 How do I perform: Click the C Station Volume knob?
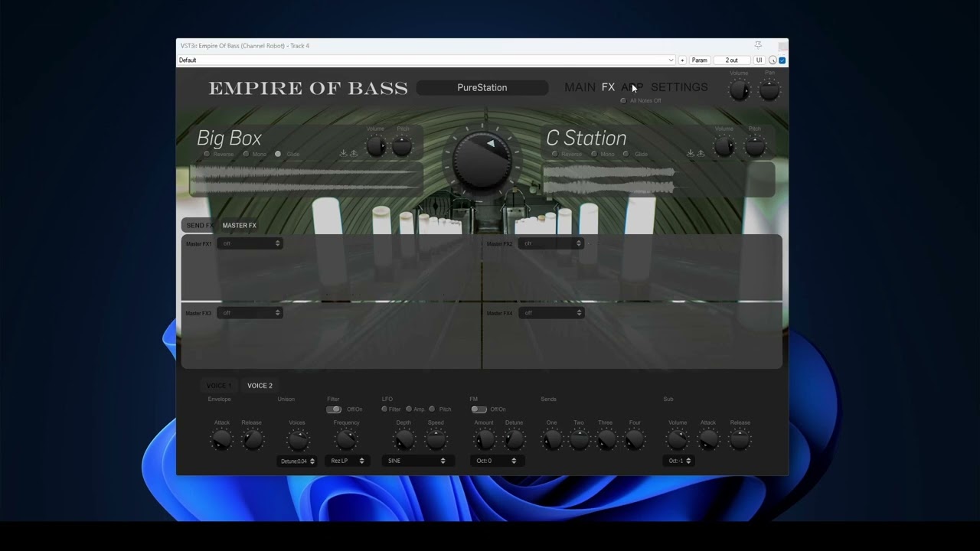click(724, 146)
